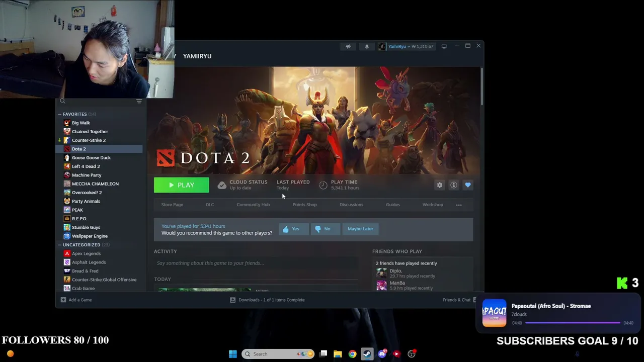The width and height of the screenshot is (644, 362).
Task: Seek in the Papaoutai song progress bar
Action: [x=573, y=323]
